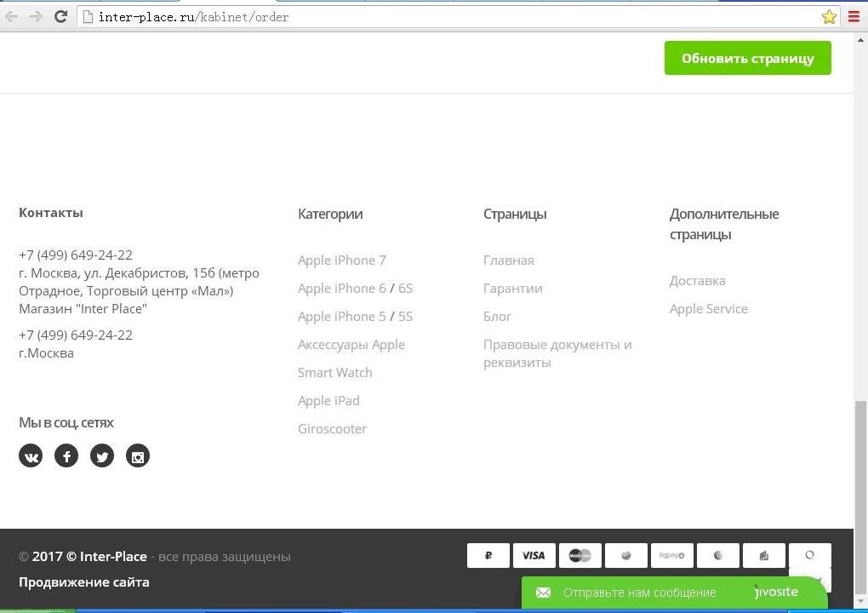The width and height of the screenshot is (868, 613).
Task: Click the first +7 (499) 649-24-22 phone number
Action: click(76, 255)
